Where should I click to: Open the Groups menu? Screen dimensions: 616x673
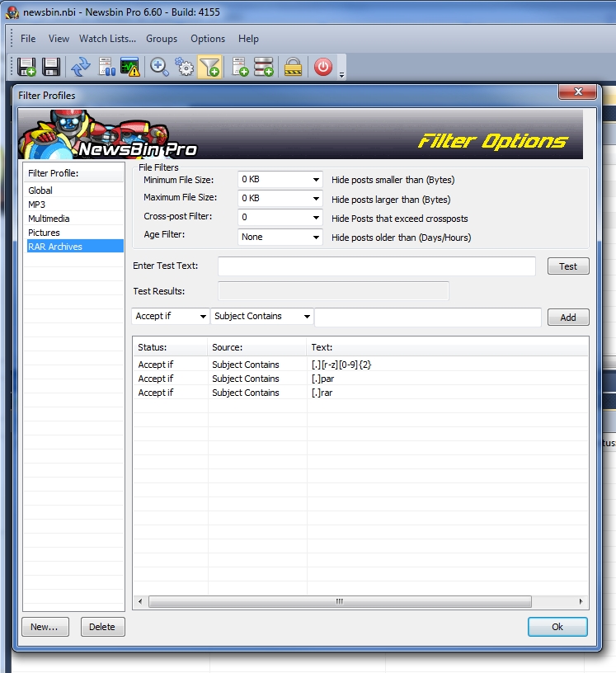click(162, 39)
